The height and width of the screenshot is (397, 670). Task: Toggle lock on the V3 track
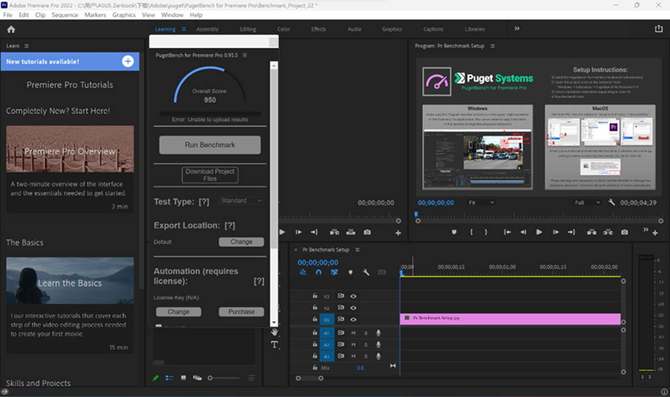315,296
